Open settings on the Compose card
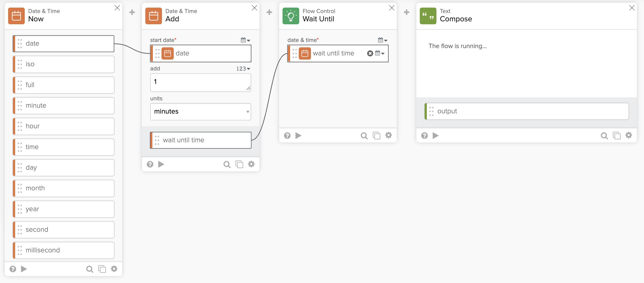644x283 pixels. click(629, 135)
